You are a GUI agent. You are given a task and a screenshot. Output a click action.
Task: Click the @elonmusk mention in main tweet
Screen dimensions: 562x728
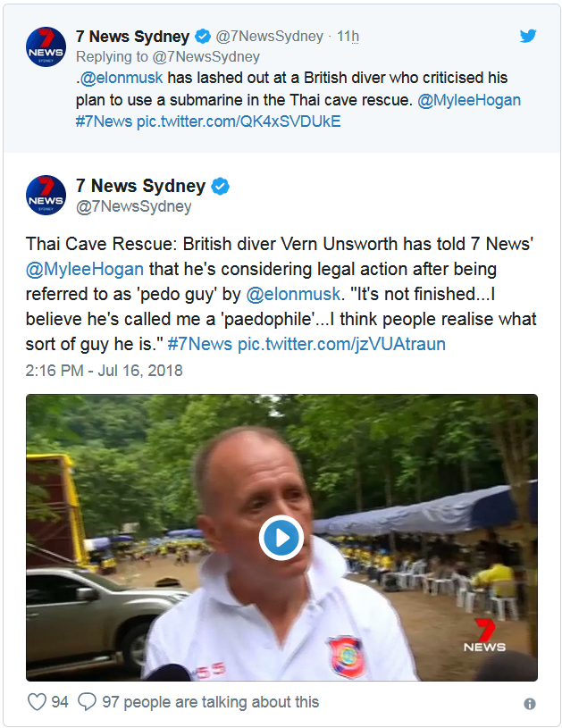[x=294, y=293]
